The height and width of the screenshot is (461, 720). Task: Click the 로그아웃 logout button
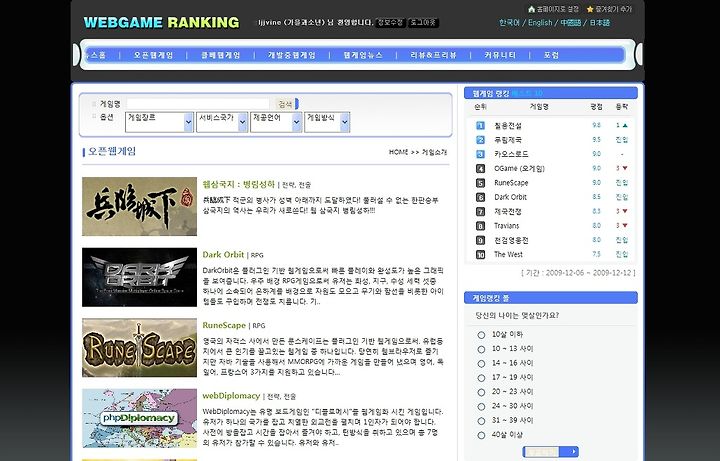pos(423,22)
